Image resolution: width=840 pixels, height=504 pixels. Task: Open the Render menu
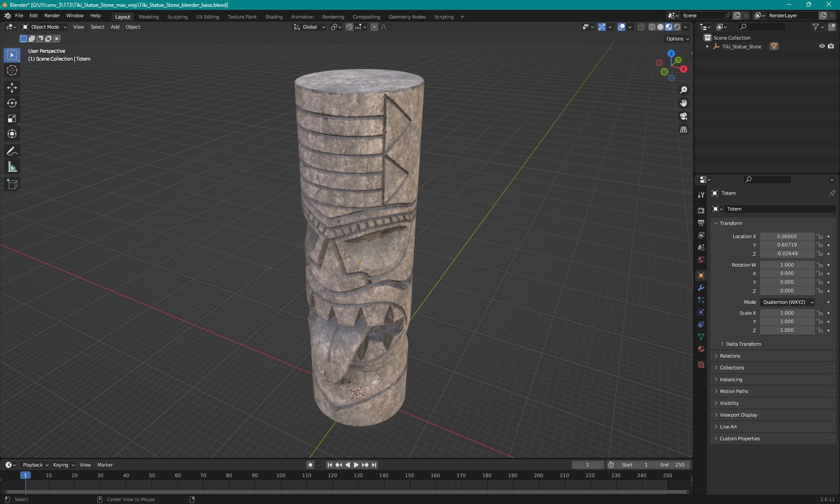pos(52,15)
